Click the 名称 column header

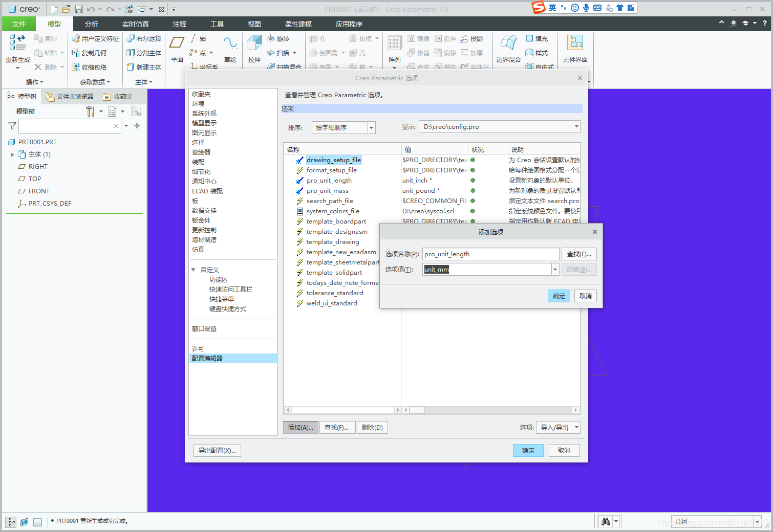(x=342, y=149)
